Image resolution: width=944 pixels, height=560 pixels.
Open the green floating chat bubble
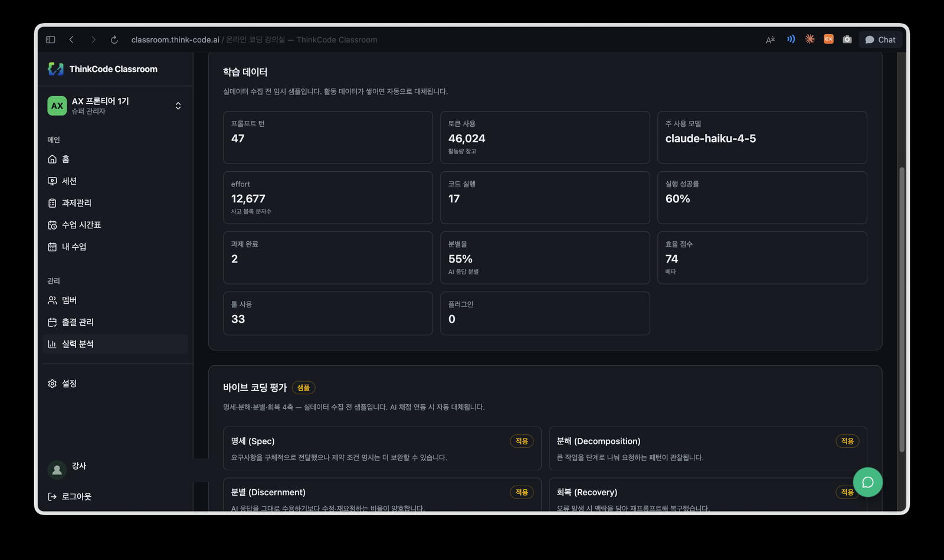(867, 482)
